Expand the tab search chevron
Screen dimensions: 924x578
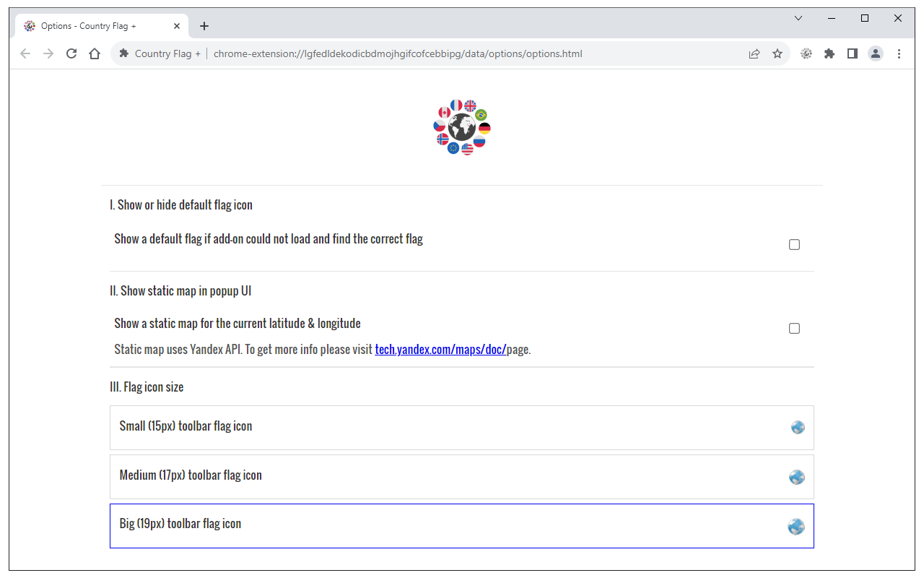pyautogui.click(x=798, y=18)
